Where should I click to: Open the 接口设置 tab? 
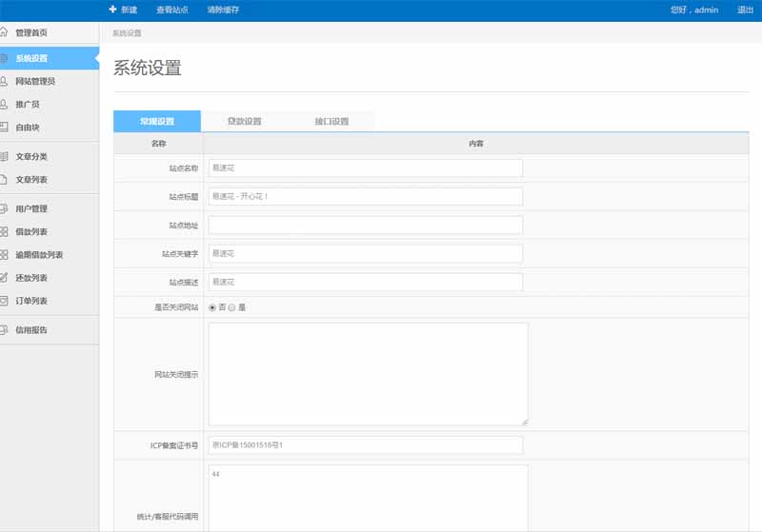coord(331,122)
